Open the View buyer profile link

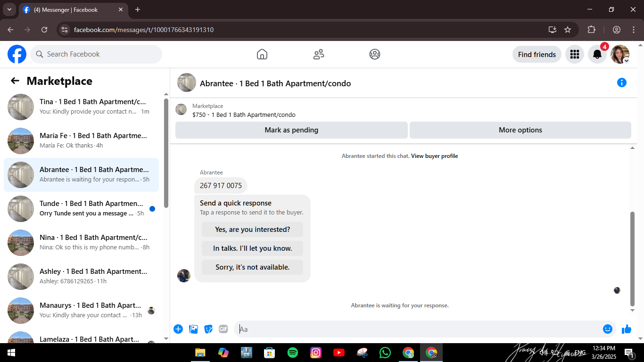click(x=434, y=156)
